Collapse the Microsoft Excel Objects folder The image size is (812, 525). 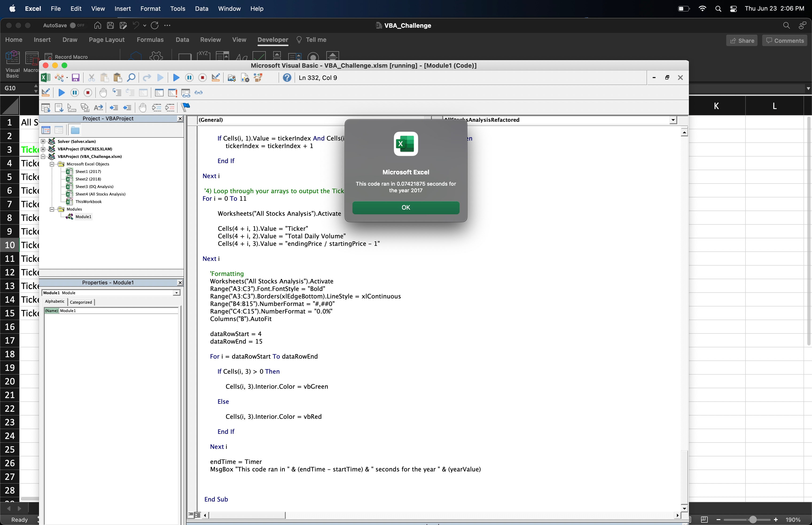click(x=52, y=164)
